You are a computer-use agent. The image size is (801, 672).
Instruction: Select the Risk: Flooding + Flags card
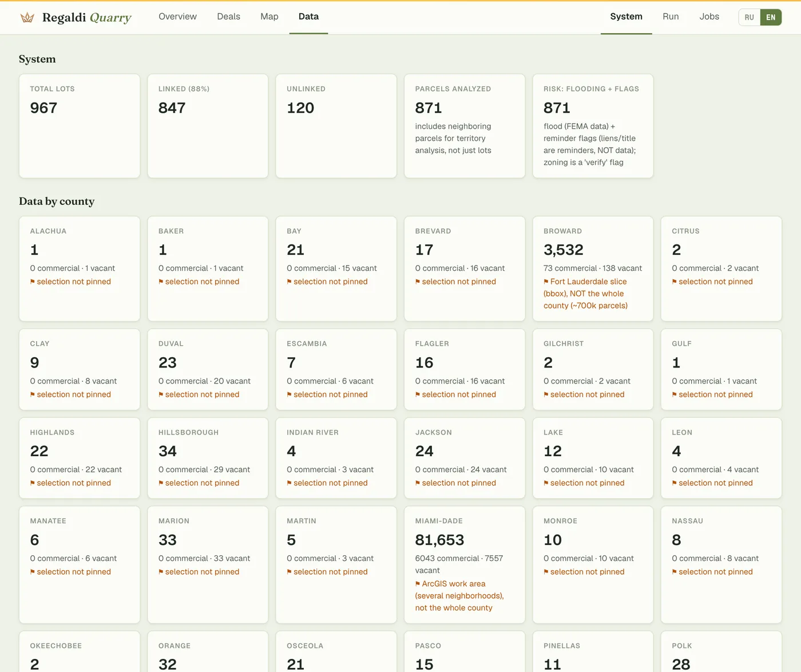(x=593, y=126)
